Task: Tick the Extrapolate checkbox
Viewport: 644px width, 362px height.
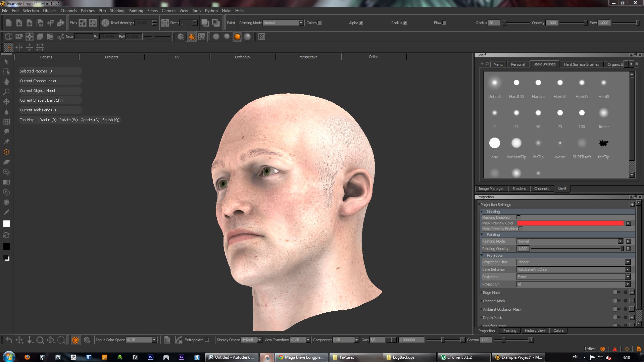Action: pyautogui.click(x=207, y=340)
